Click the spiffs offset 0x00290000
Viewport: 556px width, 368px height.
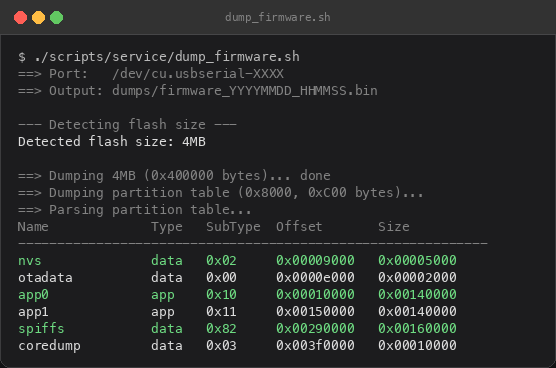click(315, 329)
